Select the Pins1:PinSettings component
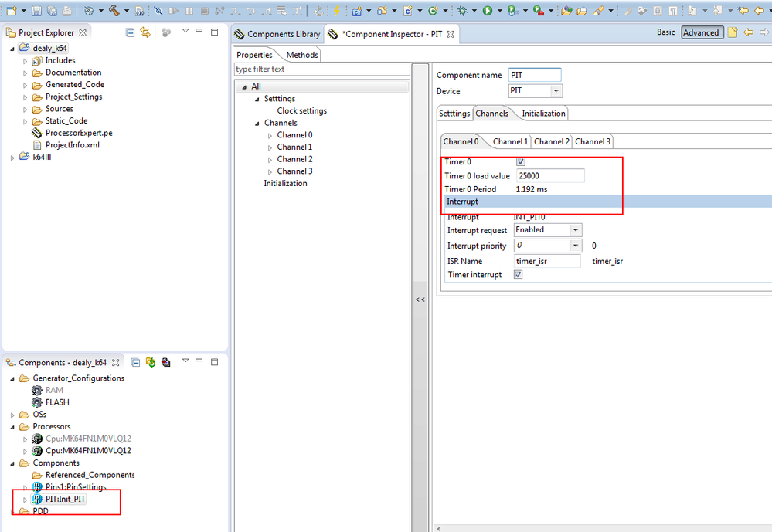The image size is (772, 532). 76,486
